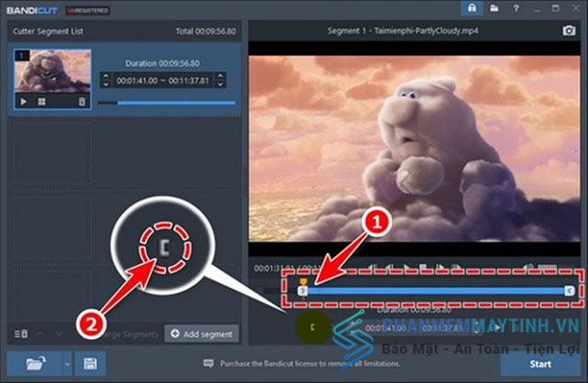Play segment 1 from its thumbnail controls
The image size is (588, 383).
[x=24, y=102]
